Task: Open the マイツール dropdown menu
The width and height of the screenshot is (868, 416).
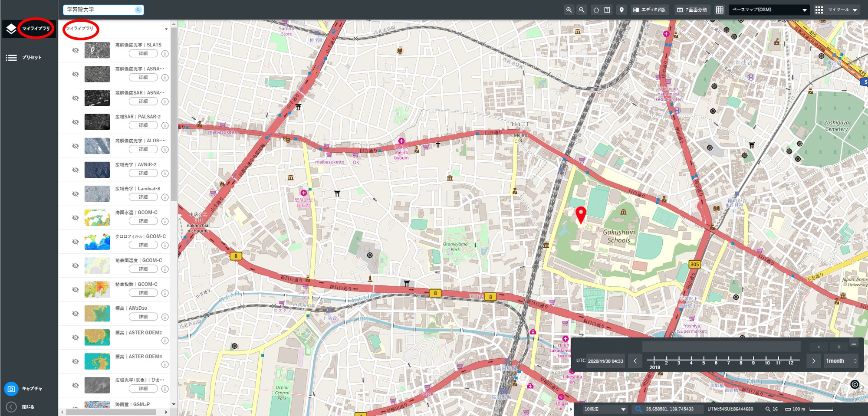Action: tap(837, 10)
